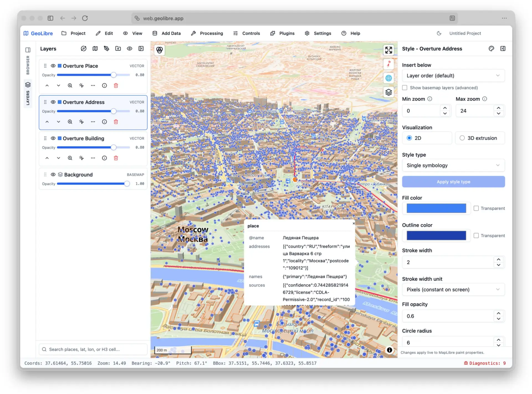Open the Settings menu

pyautogui.click(x=318, y=33)
